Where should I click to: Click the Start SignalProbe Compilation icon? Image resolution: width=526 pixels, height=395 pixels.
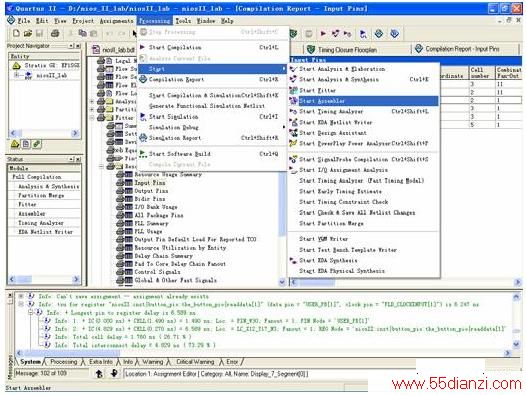point(294,159)
